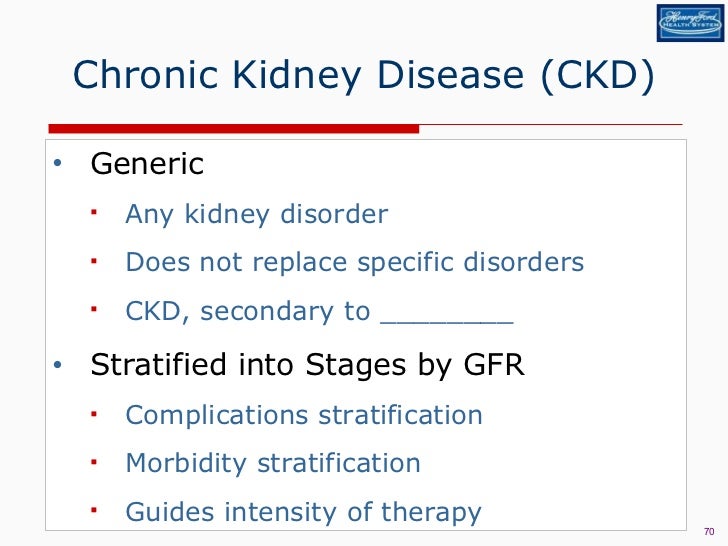Click the 'Generic' heading text

[x=147, y=164]
